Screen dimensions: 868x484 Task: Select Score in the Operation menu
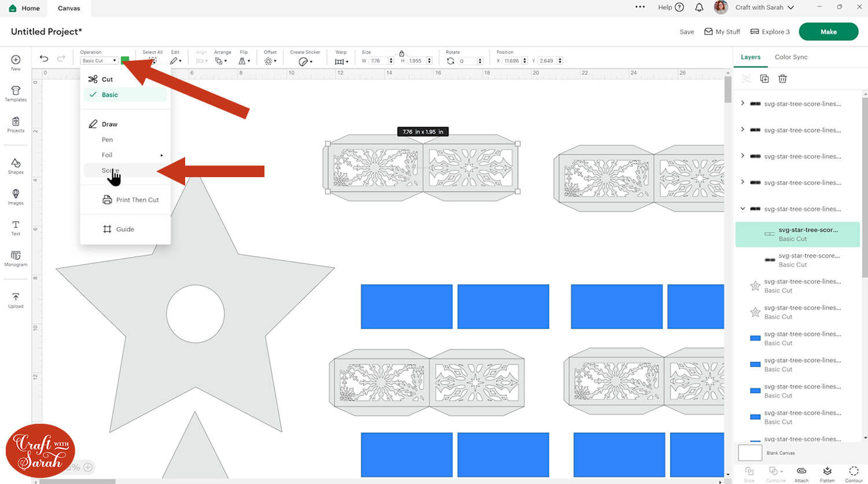tap(126, 171)
